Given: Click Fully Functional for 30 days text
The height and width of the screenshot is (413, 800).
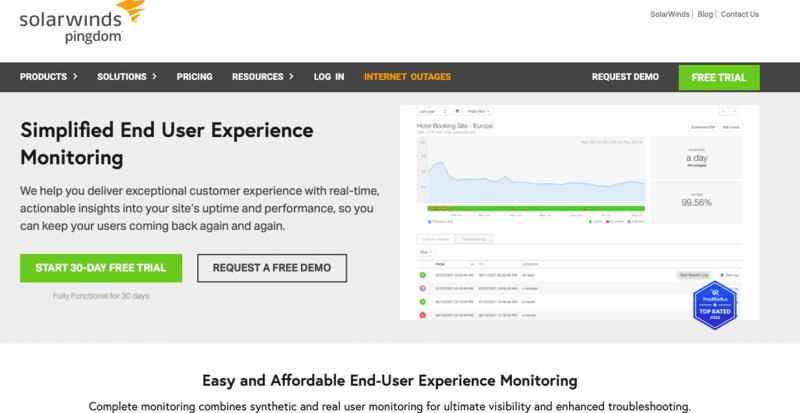Looking at the screenshot, I should [x=101, y=296].
